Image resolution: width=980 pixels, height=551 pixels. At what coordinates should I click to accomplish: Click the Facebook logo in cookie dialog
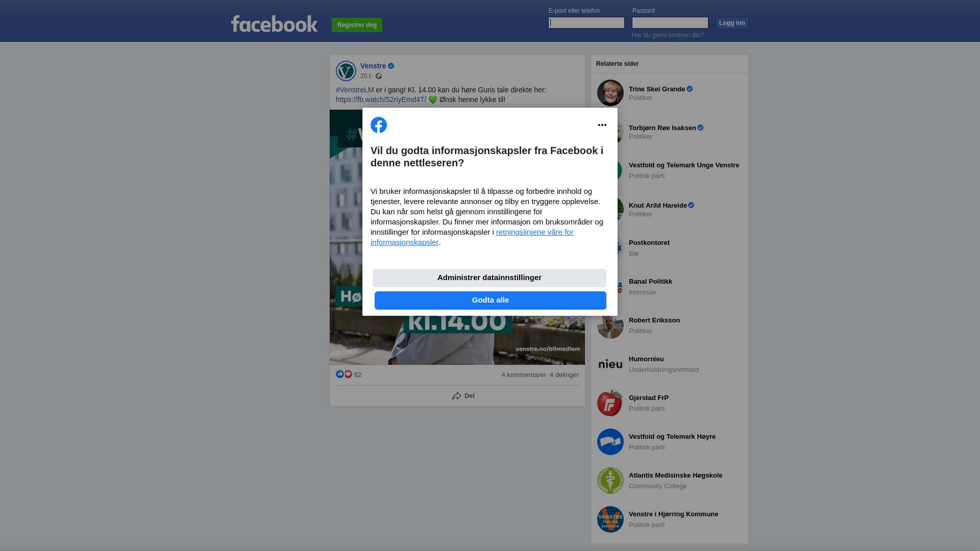379,125
